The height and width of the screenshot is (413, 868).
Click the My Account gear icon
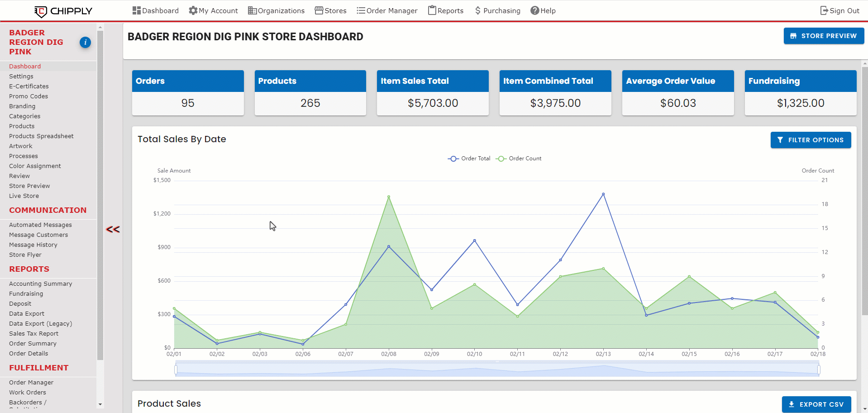click(193, 10)
